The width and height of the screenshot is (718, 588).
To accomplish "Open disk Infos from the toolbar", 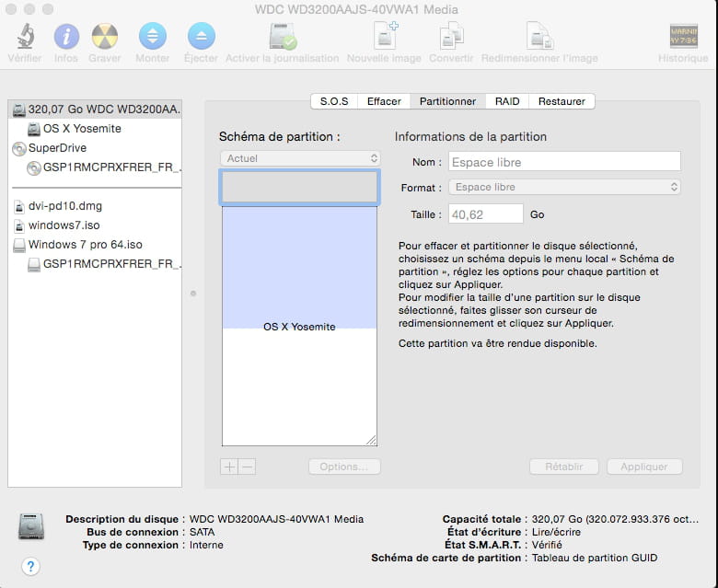I will pos(66,36).
